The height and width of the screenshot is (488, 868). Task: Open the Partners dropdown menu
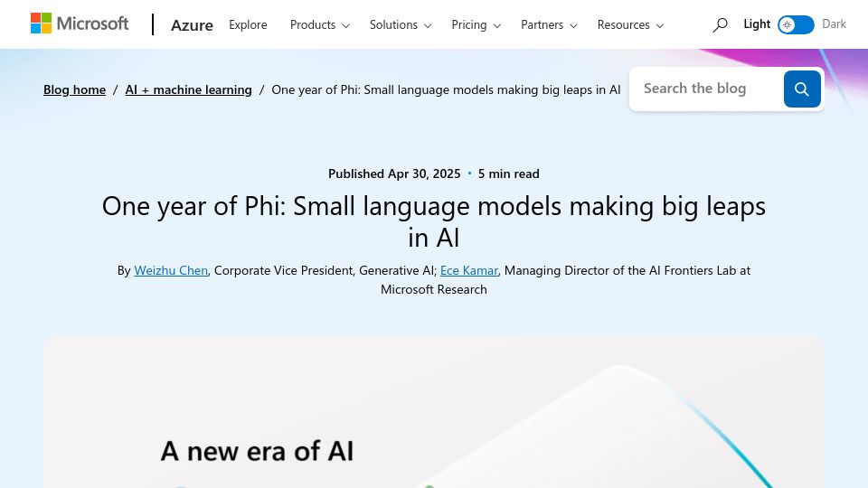(x=549, y=25)
